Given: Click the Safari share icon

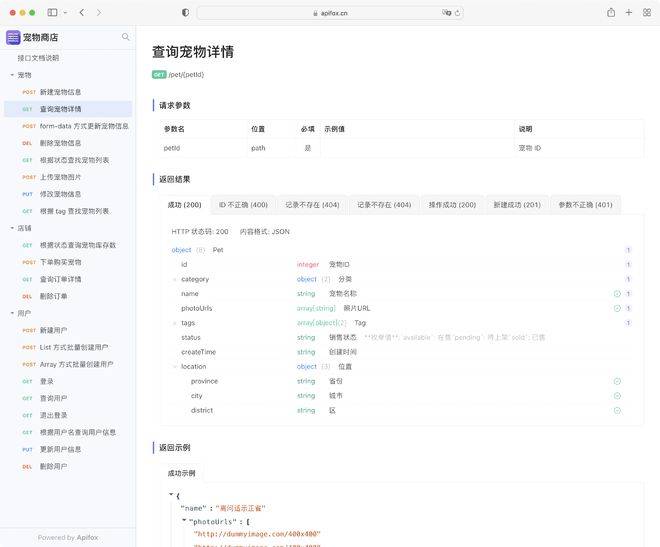Looking at the screenshot, I should point(611,13).
